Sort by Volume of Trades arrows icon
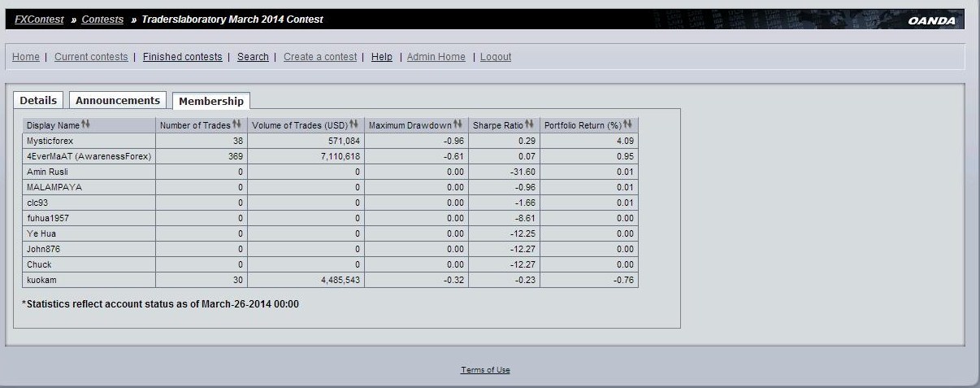 (354, 124)
